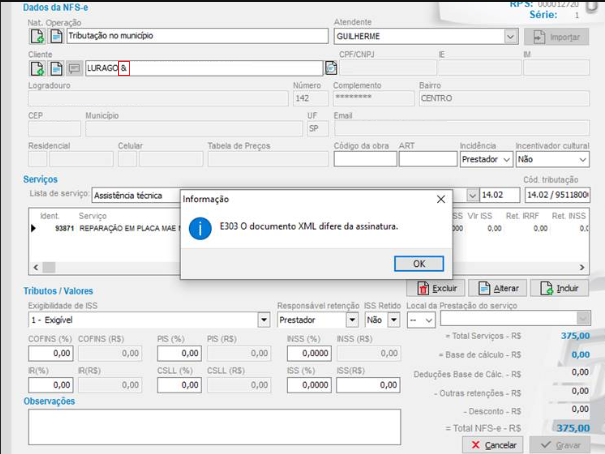Click the blue information icon in the dialog
The width and height of the screenshot is (605, 454).
tap(202, 228)
